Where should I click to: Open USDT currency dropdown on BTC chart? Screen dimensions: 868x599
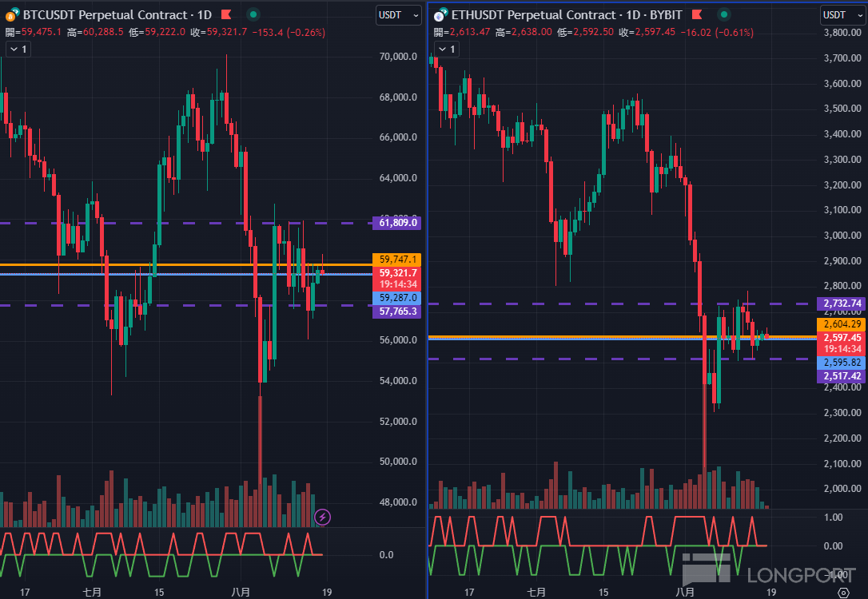[x=399, y=15]
